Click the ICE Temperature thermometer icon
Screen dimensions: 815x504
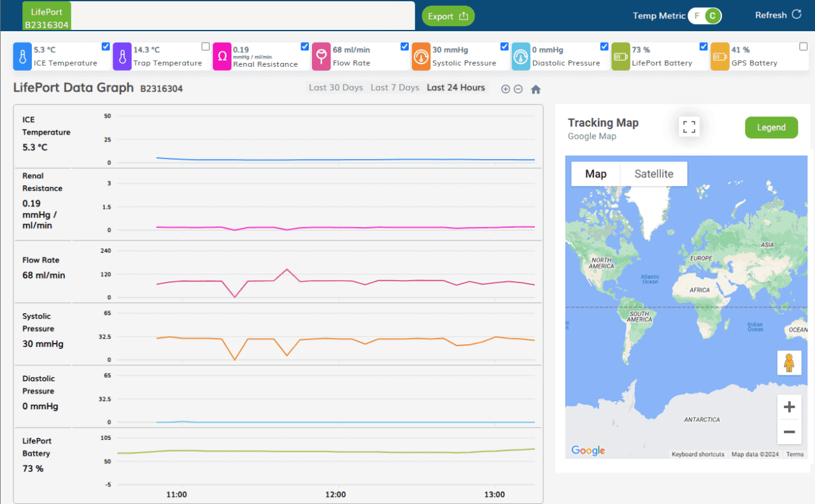click(x=22, y=57)
